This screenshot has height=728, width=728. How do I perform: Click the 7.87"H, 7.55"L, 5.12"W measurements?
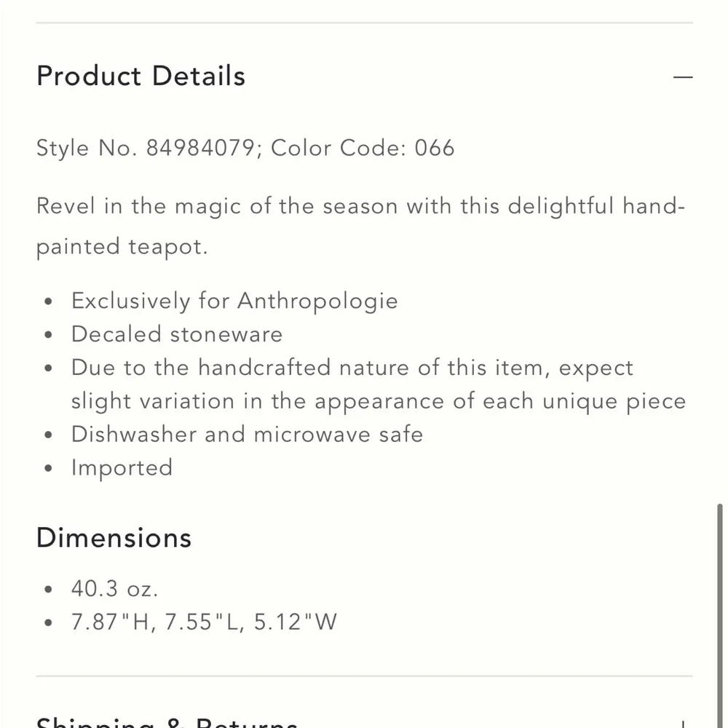click(x=204, y=622)
